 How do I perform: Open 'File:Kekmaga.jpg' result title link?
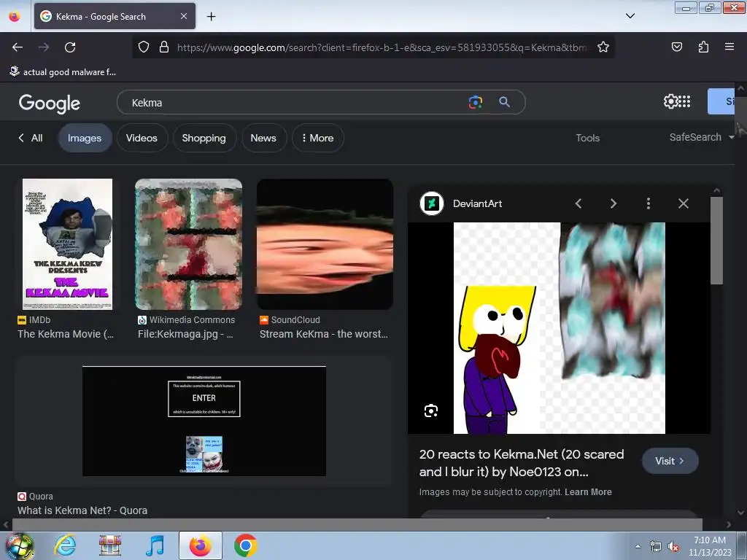pyautogui.click(x=185, y=334)
